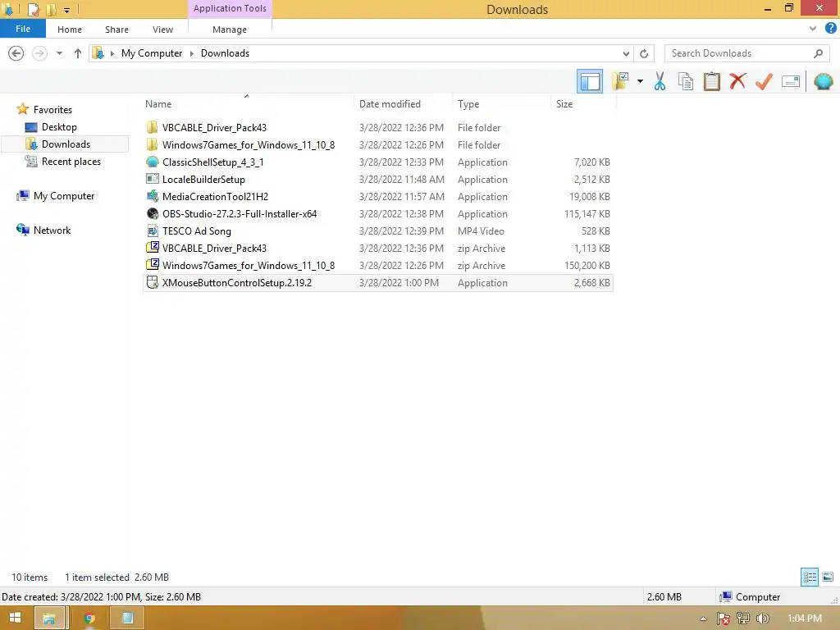The height and width of the screenshot is (630, 840).
Task: Expand the root arrow before My Computer
Action: pos(112,53)
